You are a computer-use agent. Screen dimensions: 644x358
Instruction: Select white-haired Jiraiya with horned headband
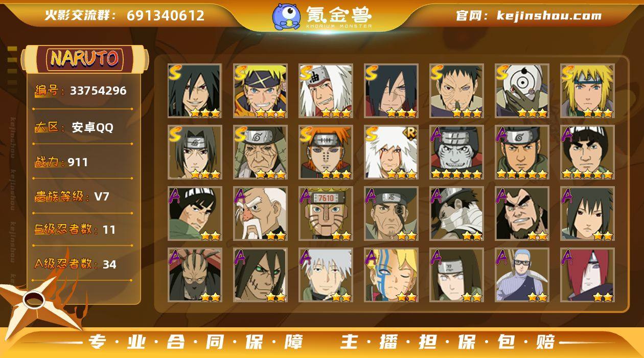[326, 91]
